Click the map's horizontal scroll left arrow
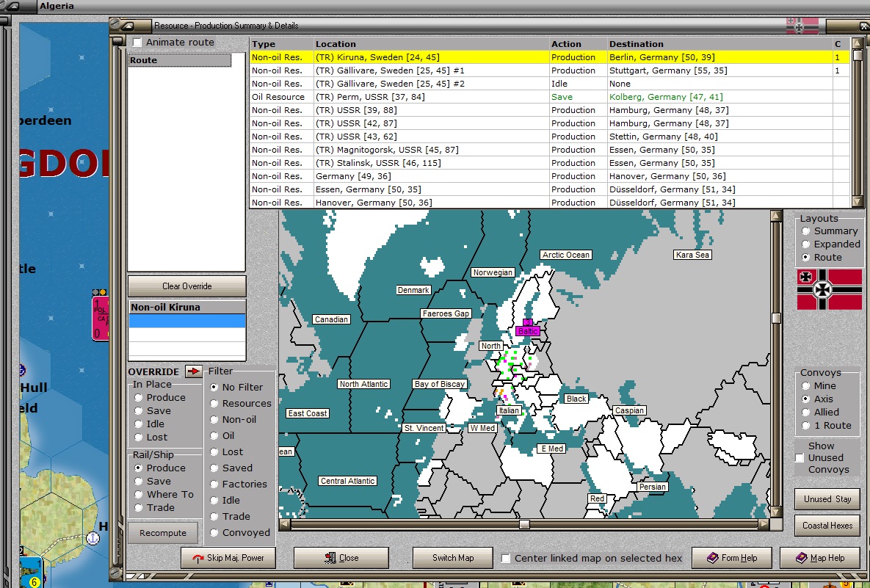 [285, 523]
